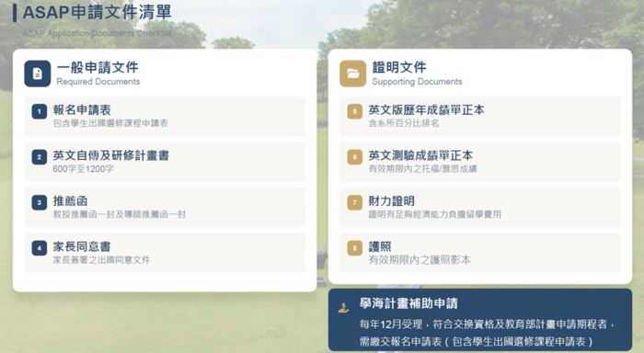Image resolution: width=644 pixels, height=353 pixels.
Task: Select the 英文版歷年成績單正本 item title
Action: (426, 110)
